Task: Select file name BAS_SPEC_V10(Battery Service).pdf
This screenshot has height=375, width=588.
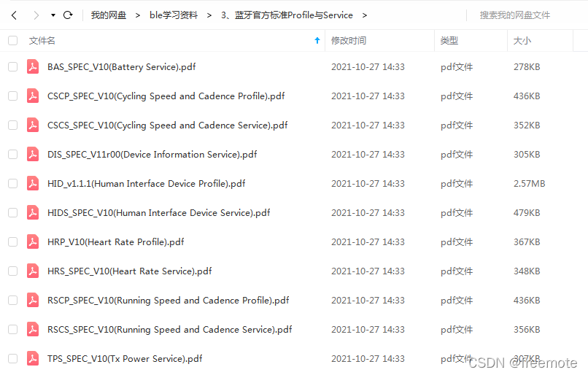Action: pos(122,67)
